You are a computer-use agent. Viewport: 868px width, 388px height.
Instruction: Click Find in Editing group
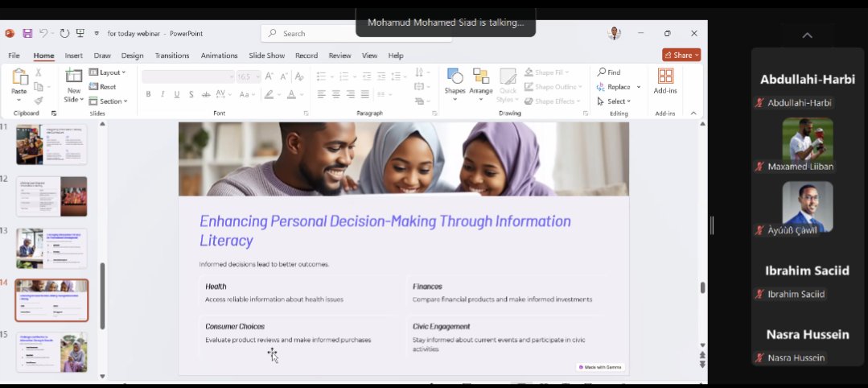pos(608,72)
